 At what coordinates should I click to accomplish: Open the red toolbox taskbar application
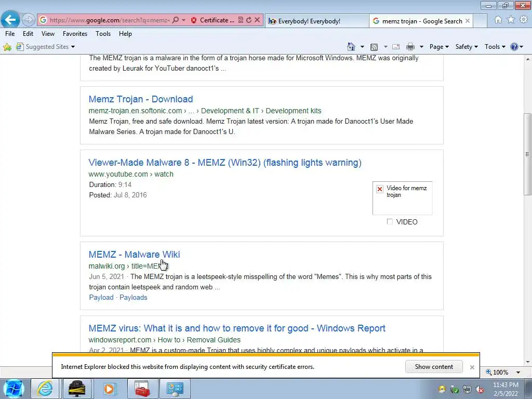click(142, 389)
